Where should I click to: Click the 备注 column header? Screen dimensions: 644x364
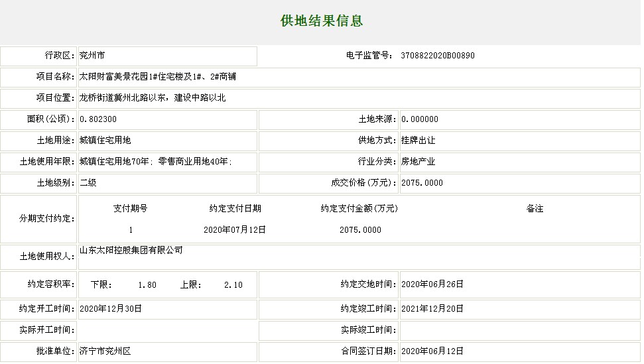[535, 209]
